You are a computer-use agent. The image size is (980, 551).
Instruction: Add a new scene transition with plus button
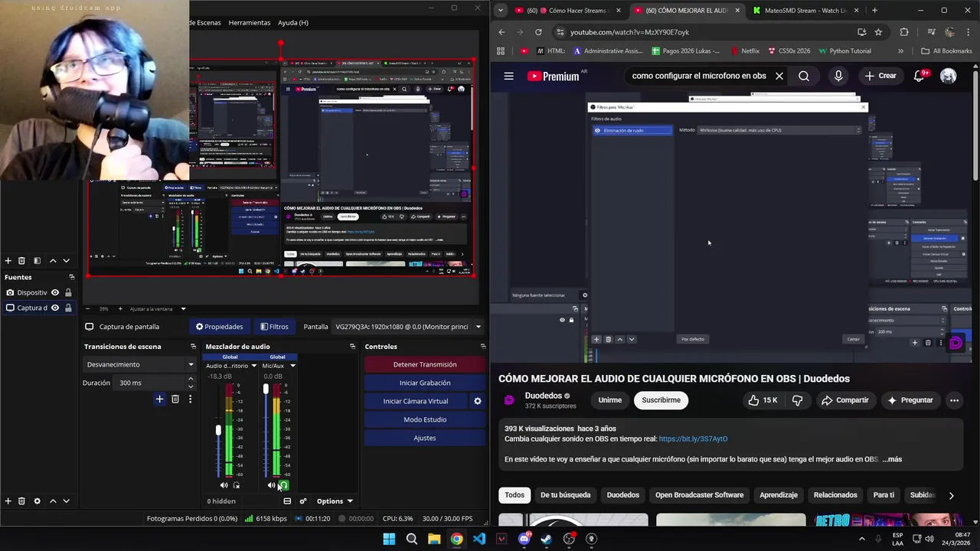click(159, 399)
